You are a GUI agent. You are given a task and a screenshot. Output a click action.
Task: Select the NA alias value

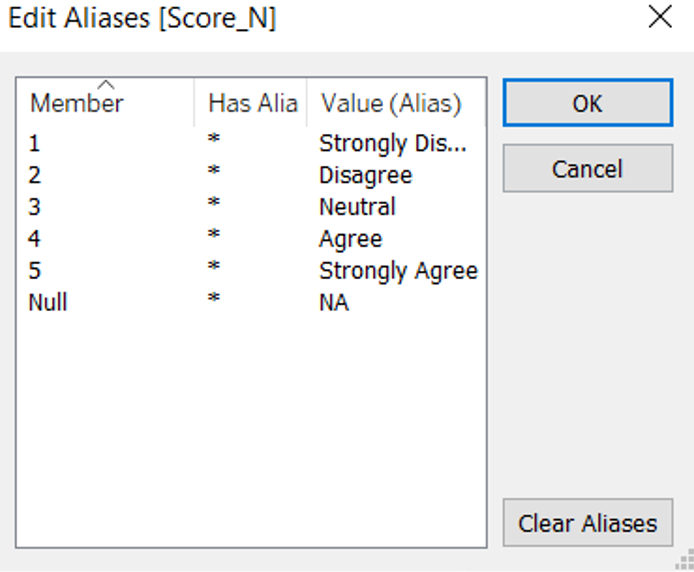334,303
